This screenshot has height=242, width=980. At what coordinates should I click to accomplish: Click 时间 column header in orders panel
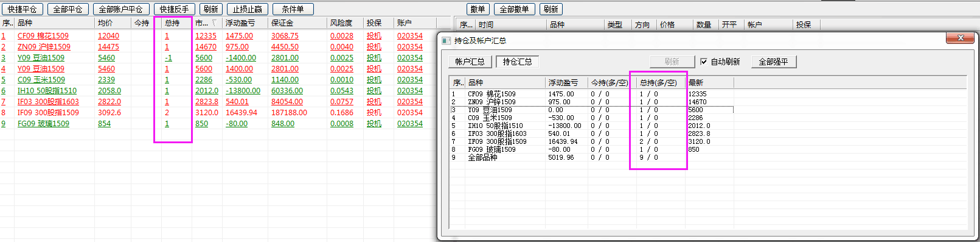(x=511, y=24)
